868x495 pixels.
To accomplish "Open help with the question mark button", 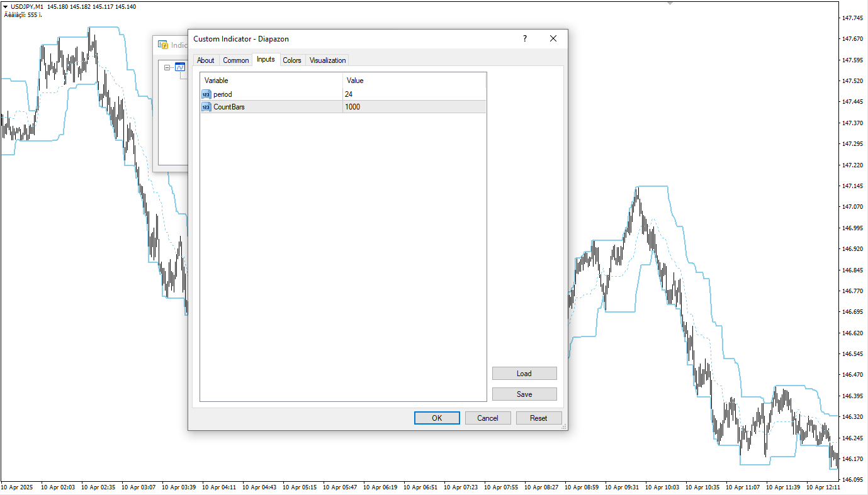I will point(525,39).
